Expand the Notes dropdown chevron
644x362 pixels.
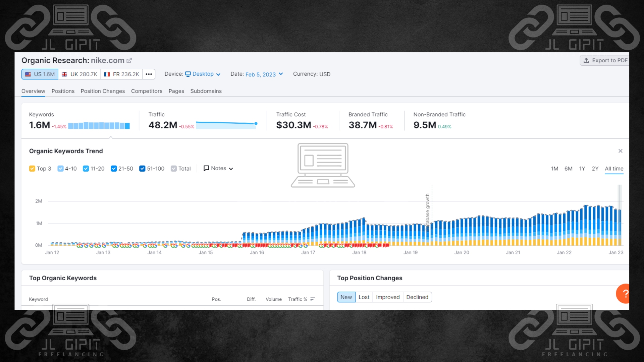(x=231, y=169)
